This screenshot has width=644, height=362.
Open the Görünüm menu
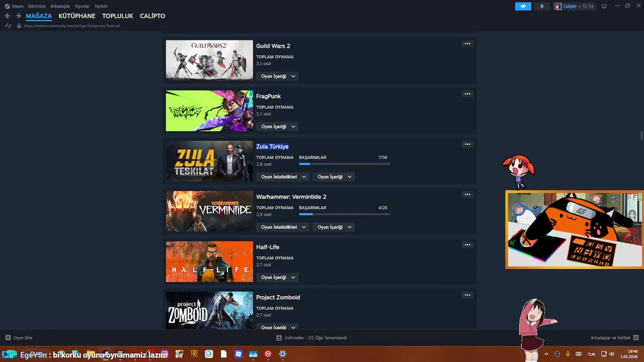[x=37, y=6]
